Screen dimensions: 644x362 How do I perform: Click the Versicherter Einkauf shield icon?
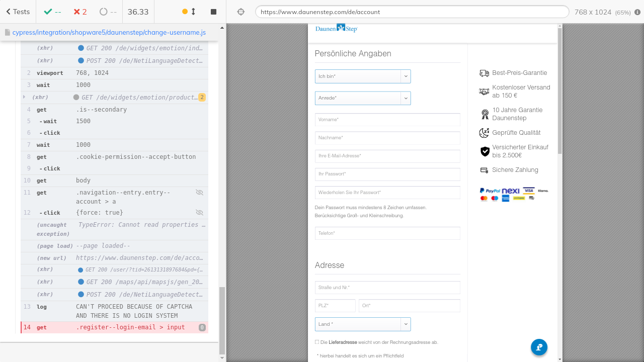click(x=485, y=151)
